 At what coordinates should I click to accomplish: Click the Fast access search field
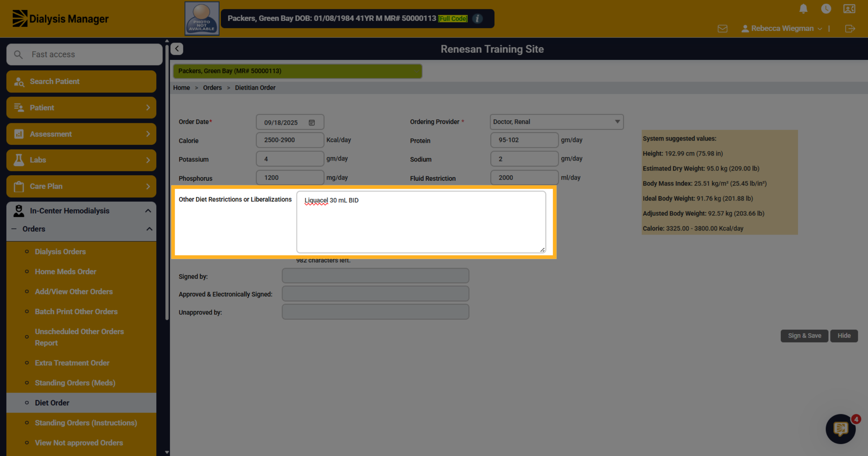tap(84, 55)
